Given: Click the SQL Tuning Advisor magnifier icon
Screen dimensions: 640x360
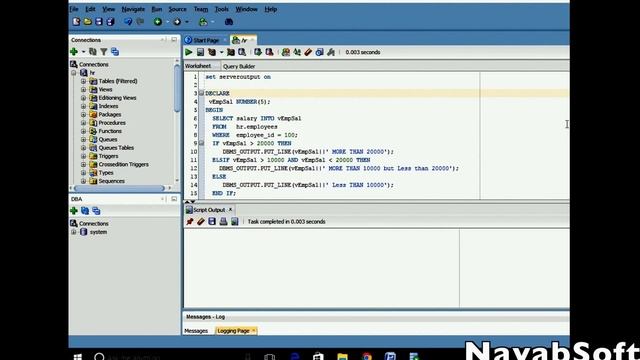Looking at the screenshot, I should pyautogui.click(x=242, y=52).
